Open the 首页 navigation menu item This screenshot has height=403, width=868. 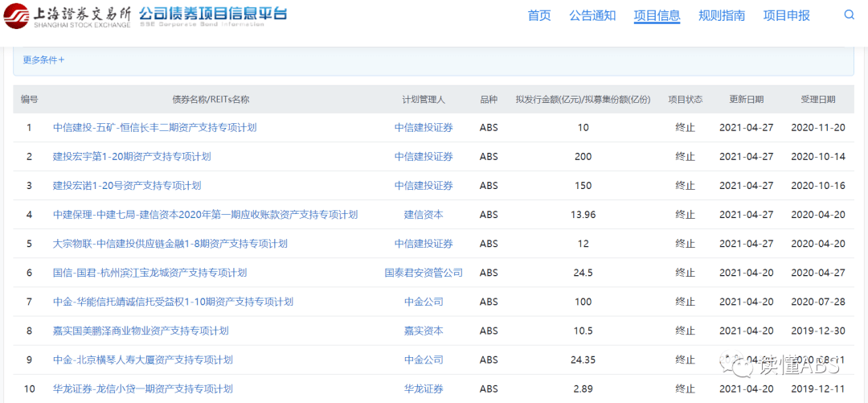point(539,15)
